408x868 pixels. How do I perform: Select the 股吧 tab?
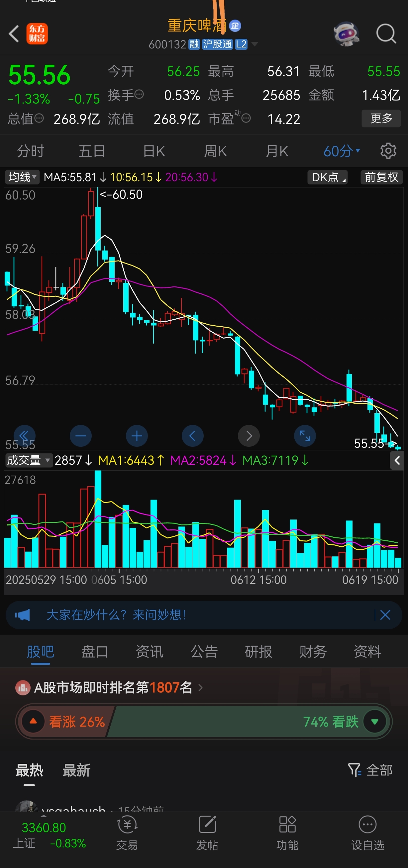[41, 651]
